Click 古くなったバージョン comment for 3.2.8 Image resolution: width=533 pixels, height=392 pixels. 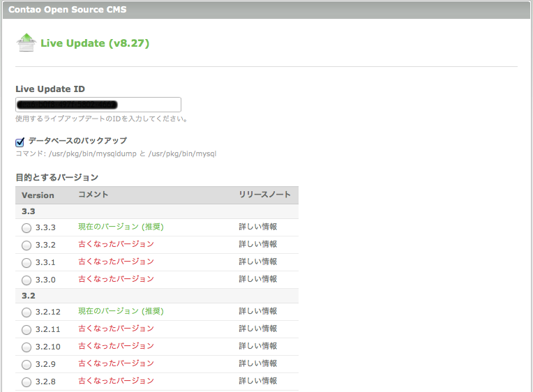tap(117, 381)
